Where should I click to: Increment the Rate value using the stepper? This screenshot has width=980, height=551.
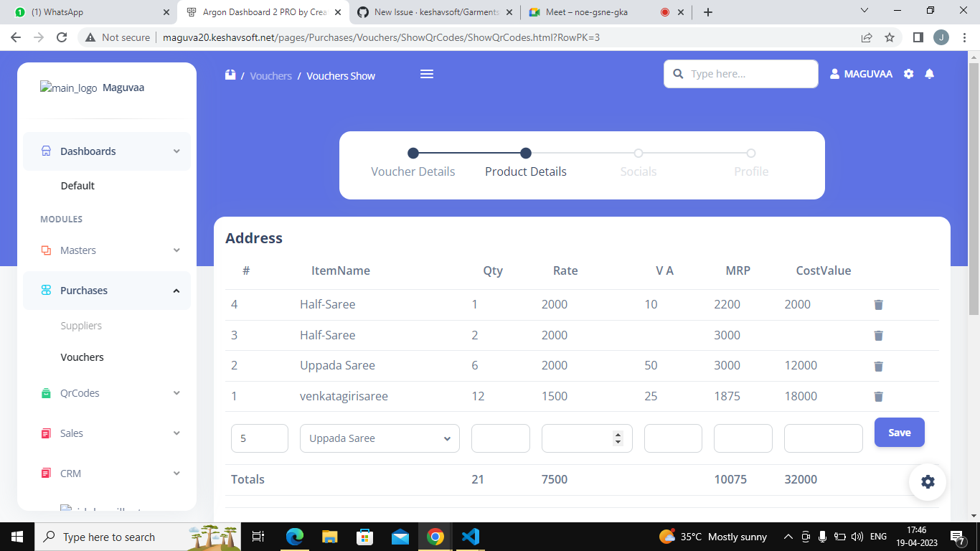(x=618, y=435)
